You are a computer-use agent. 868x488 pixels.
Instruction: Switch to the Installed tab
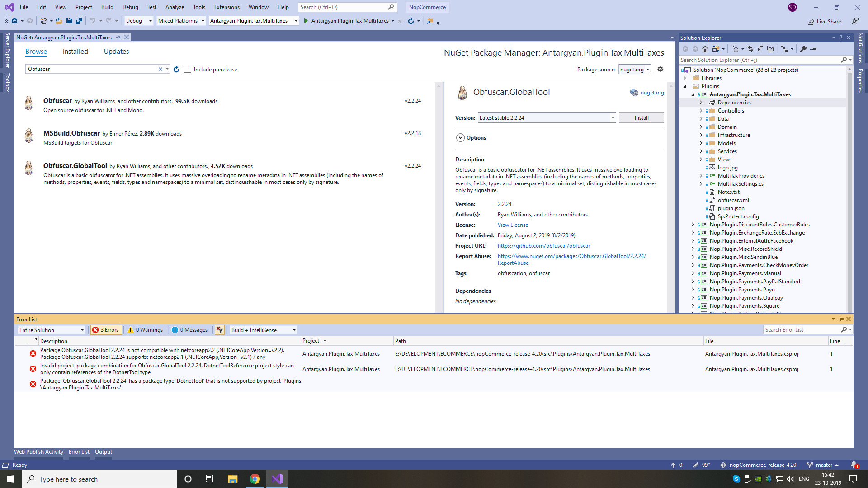[x=75, y=52]
